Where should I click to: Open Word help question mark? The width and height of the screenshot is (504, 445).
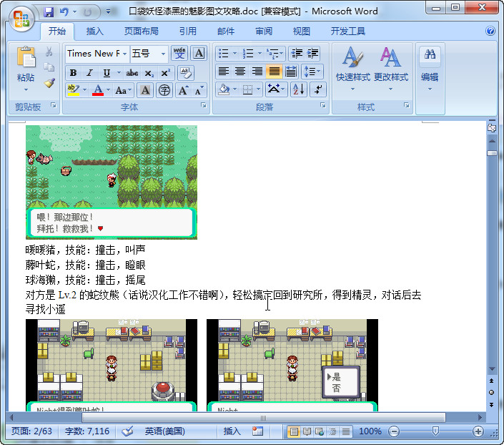click(x=490, y=31)
